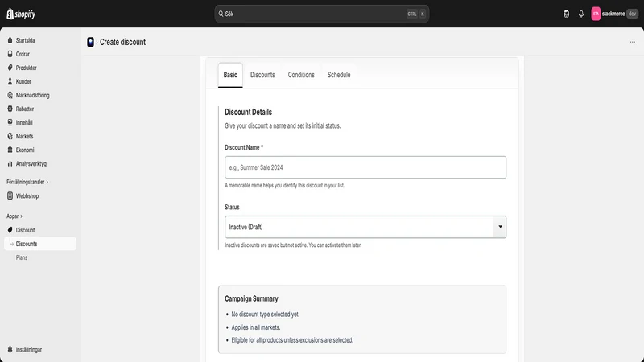644x362 pixels.
Task: Open the Webbshop store icon
Action: [10, 195]
